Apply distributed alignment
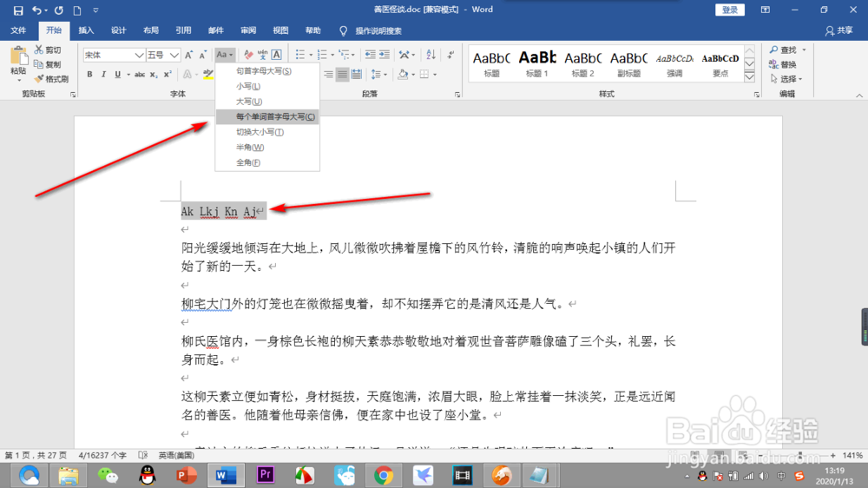Screen dimensions: 868x488 [x=357, y=74]
